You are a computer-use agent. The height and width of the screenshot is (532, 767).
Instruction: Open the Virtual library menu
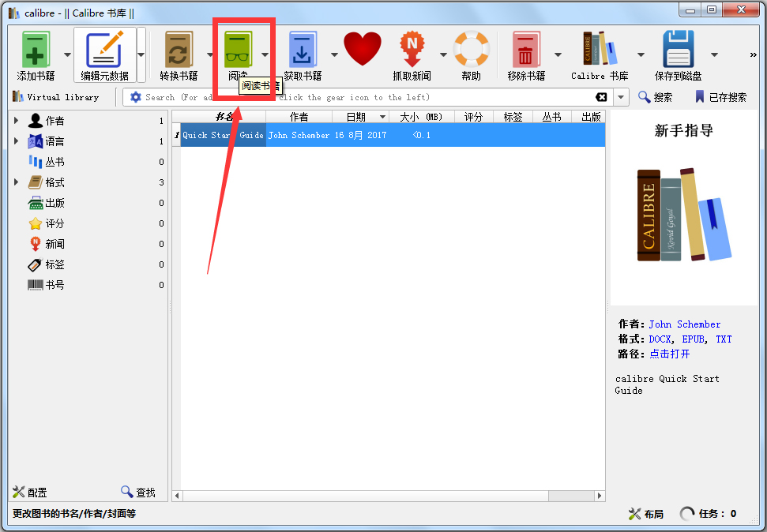click(55, 97)
